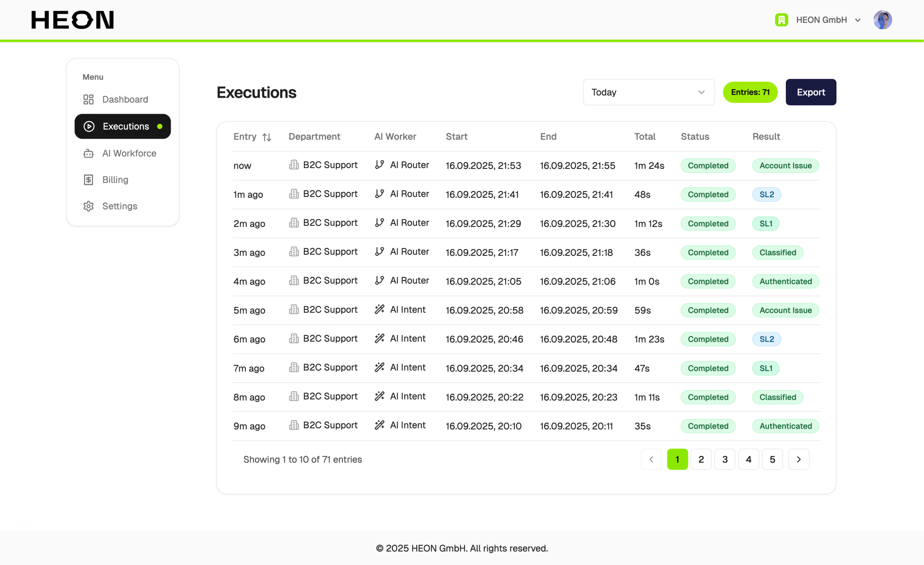Go to next page with right chevron
Image resolution: width=924 pixels, height=565 pixels.
click(x=799, y=459)
